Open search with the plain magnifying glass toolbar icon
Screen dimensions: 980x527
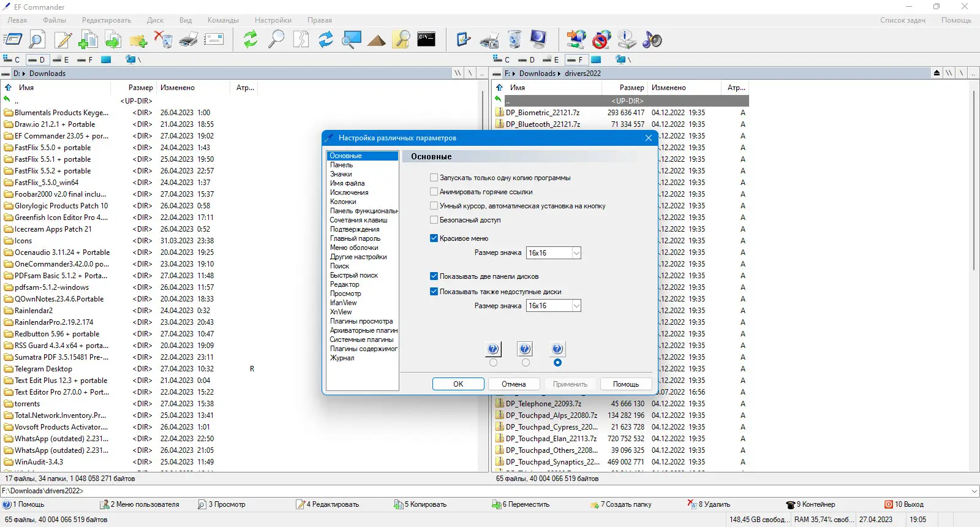(276, 40)
